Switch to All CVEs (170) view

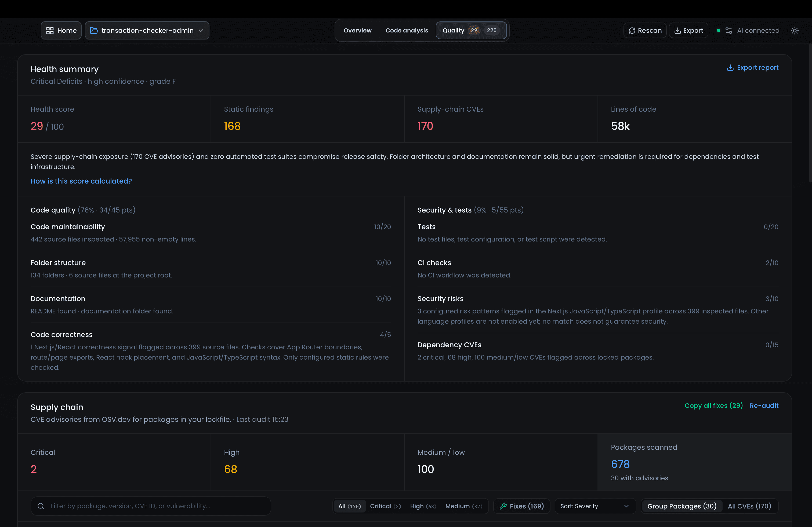749,506
